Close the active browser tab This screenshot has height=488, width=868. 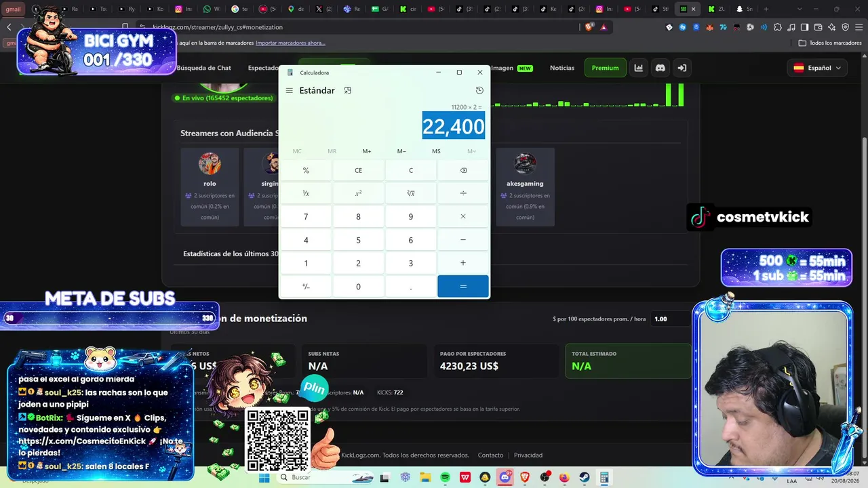[x=693, y=9]
